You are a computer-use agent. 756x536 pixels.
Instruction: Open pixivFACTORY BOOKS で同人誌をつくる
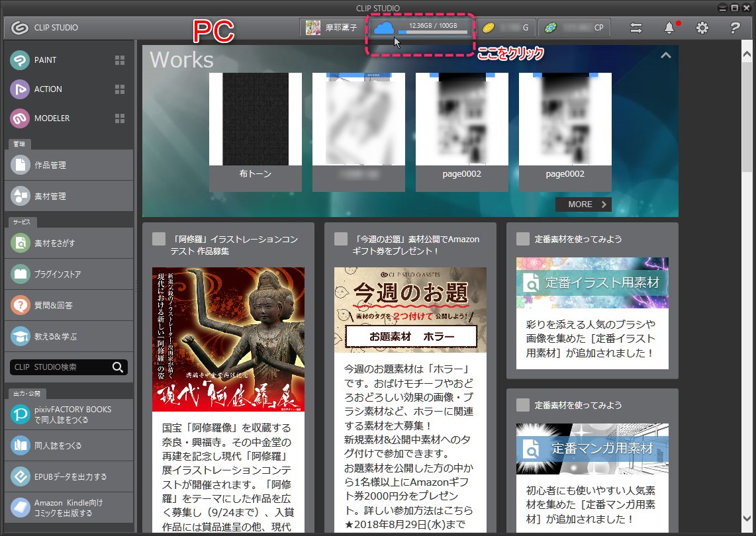pyautogui.click(x=69, y=414)
